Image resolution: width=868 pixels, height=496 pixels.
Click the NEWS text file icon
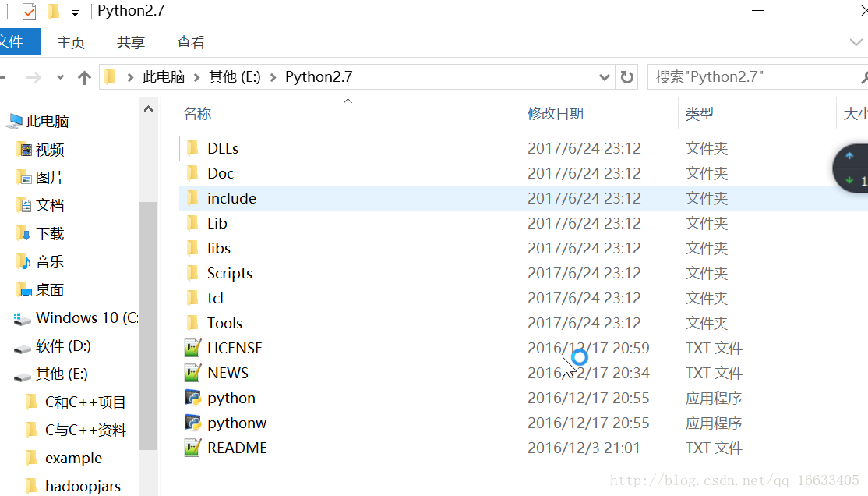pos(192,373)
